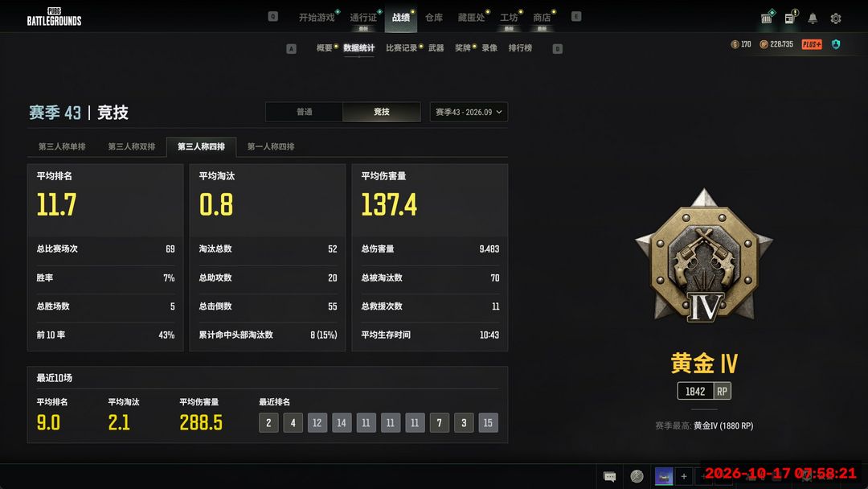
Task: Click the E key hint icon
Action: (x=576, y=17)
